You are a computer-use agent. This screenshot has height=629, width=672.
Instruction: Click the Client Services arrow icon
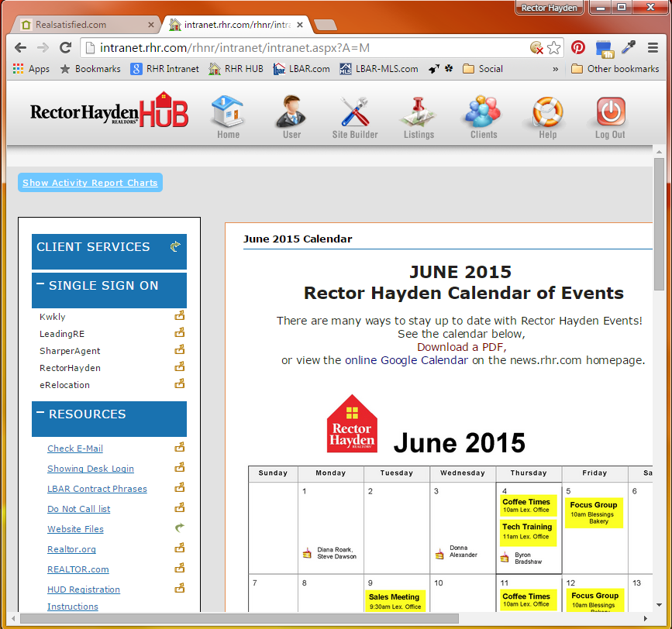[x=175, y=246]
